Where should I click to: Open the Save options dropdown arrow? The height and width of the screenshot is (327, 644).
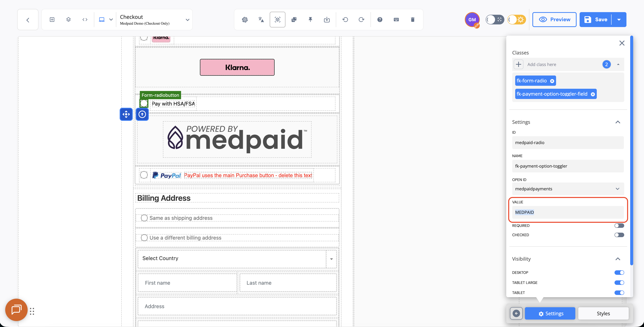click(x=619, y=19)
